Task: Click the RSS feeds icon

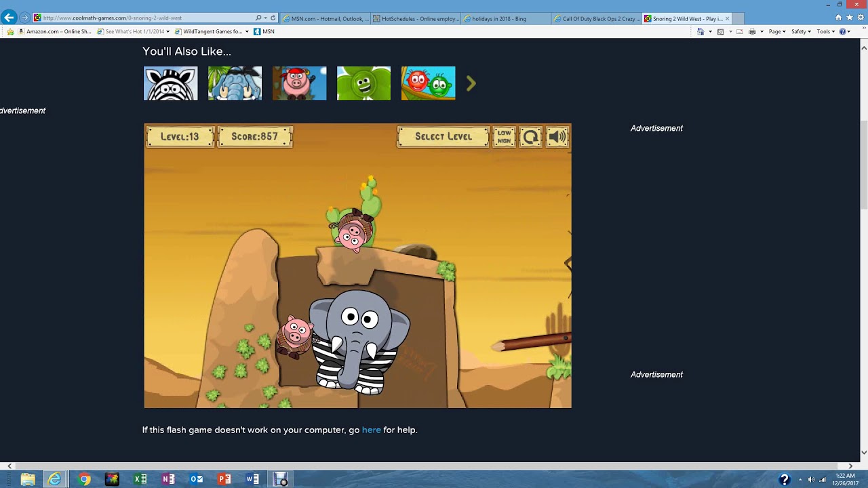Action: 720,31
